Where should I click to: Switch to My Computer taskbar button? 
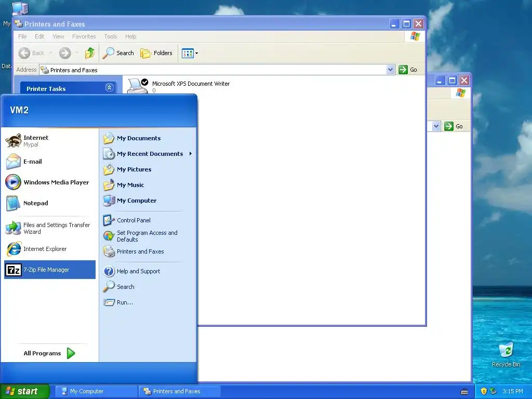click(x=96, y=391)
